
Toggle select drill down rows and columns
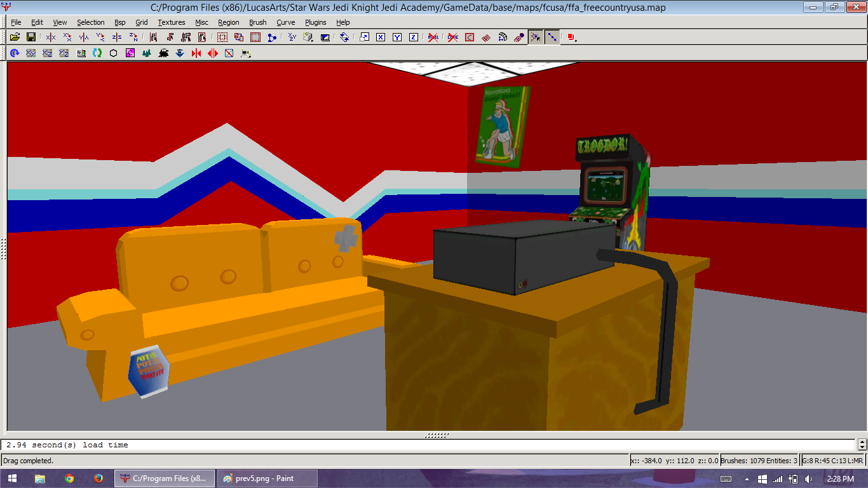pyautogui.click(x=552, y=37)
